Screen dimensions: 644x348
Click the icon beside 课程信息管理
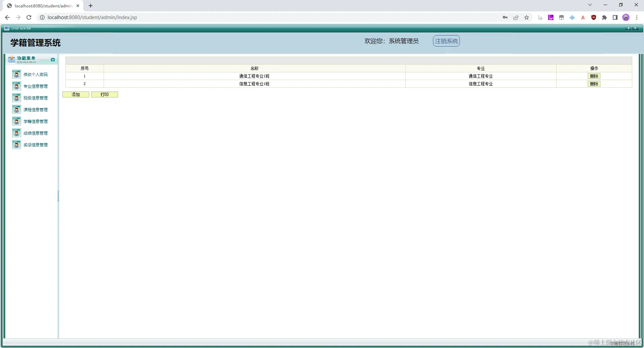16,110
